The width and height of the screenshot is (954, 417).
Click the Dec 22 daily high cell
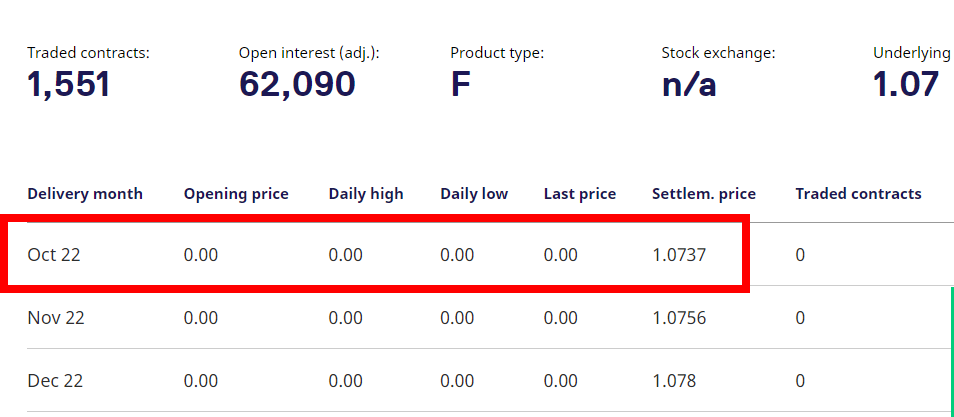(x=345, y=381)
